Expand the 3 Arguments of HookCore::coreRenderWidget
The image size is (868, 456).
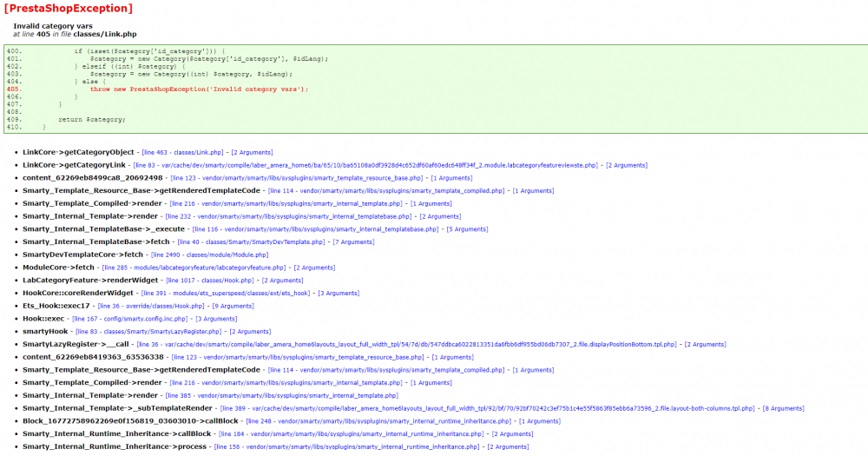[339, 293]
